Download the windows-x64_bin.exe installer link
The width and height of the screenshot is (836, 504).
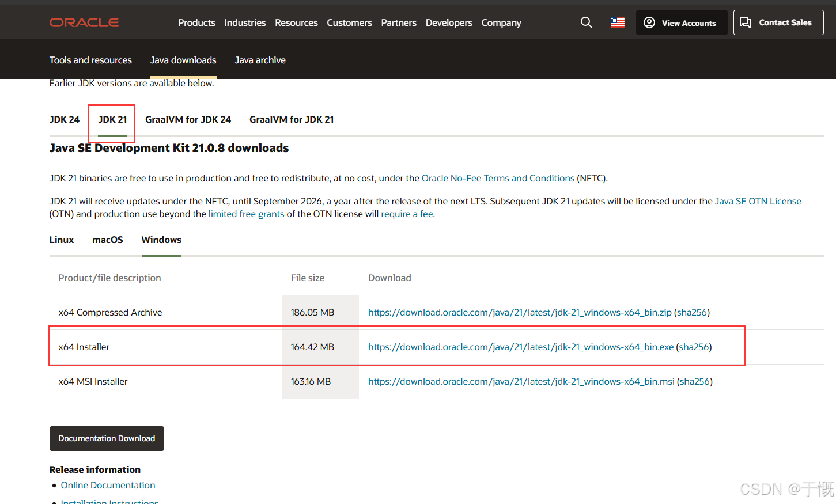(x=521, y=347)
